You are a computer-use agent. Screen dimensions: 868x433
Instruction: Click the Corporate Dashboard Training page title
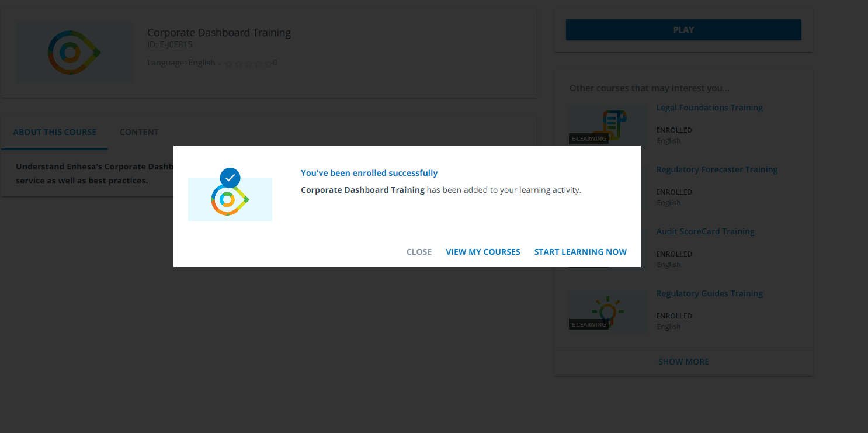(x=219, y=33)
